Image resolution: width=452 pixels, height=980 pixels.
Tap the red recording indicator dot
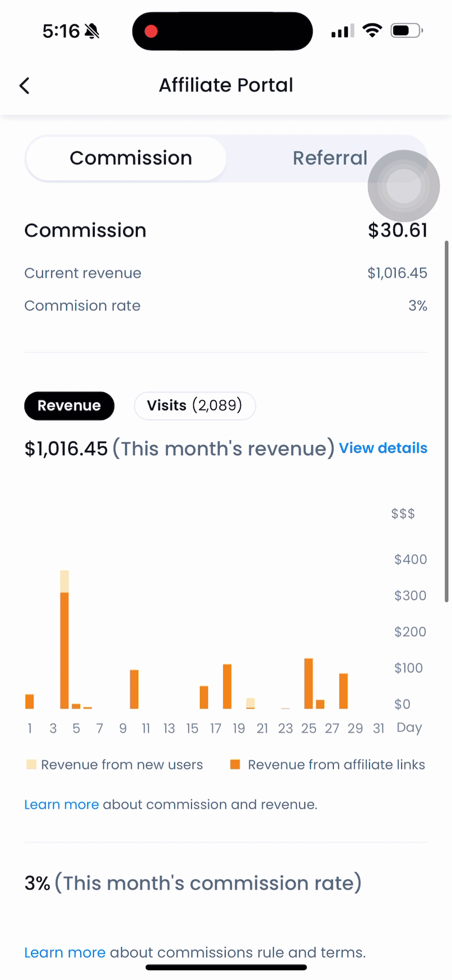point(151,31)
